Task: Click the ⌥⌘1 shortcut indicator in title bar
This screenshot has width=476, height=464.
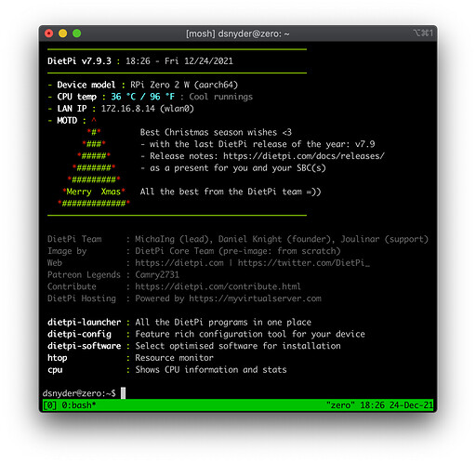Action: 423,33
